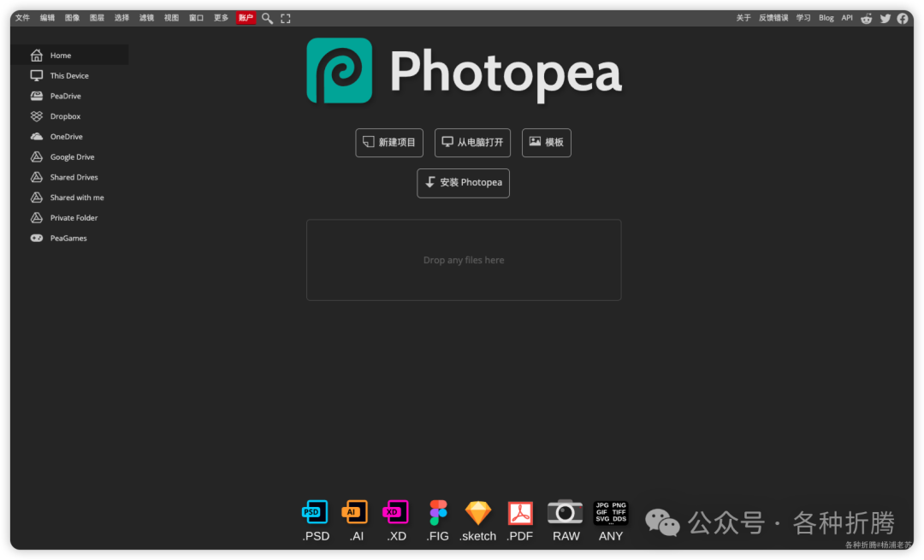Open PeaDrive storage
The width and height of the screenshot is (924, 560).
[69, 96]
